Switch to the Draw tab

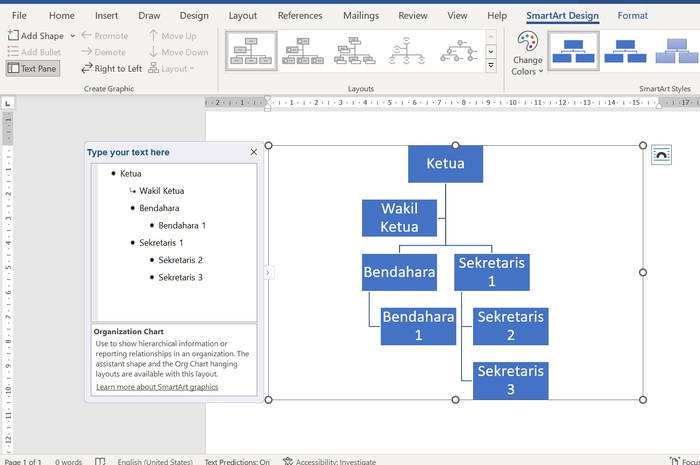pos(149,16)
